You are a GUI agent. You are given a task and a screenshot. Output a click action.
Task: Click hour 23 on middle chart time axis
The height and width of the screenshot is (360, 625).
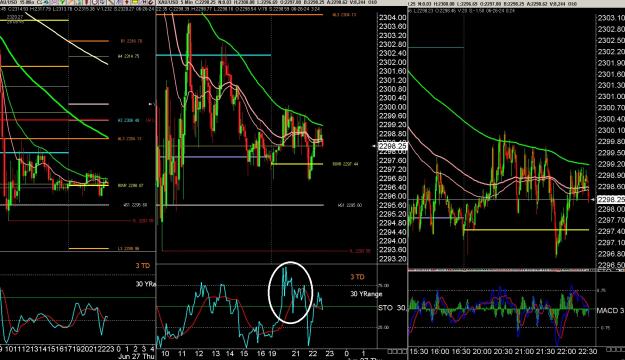pyautogui.click(x=329, y=353)
